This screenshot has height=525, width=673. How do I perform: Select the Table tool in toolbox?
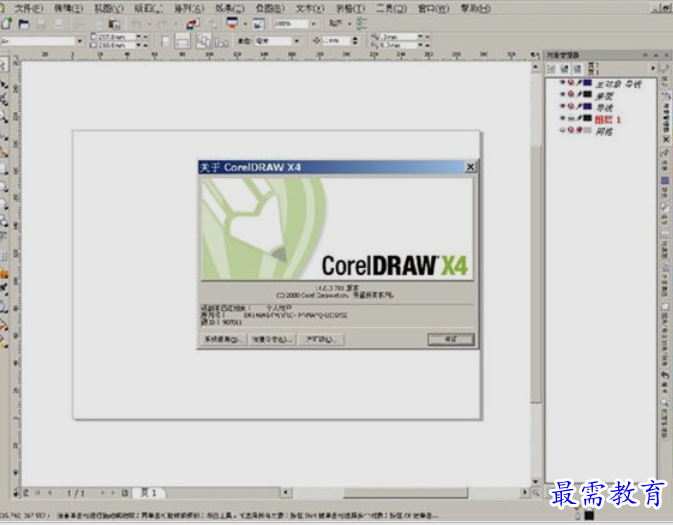point(3,256)
